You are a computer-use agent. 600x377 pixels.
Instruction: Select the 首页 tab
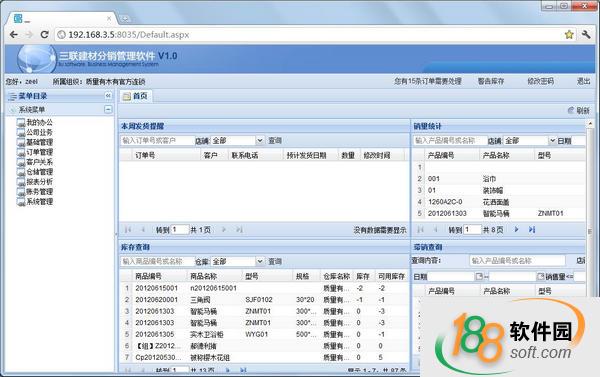(x=135, y=96)
